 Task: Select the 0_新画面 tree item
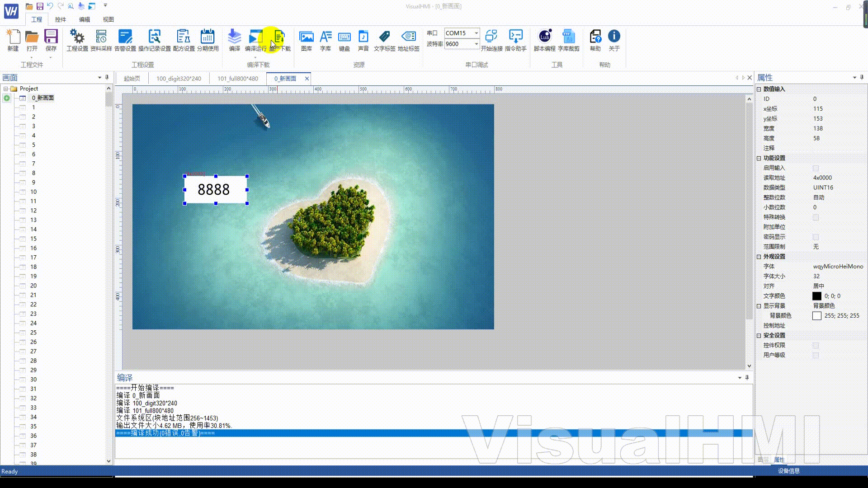coord(43,98)
